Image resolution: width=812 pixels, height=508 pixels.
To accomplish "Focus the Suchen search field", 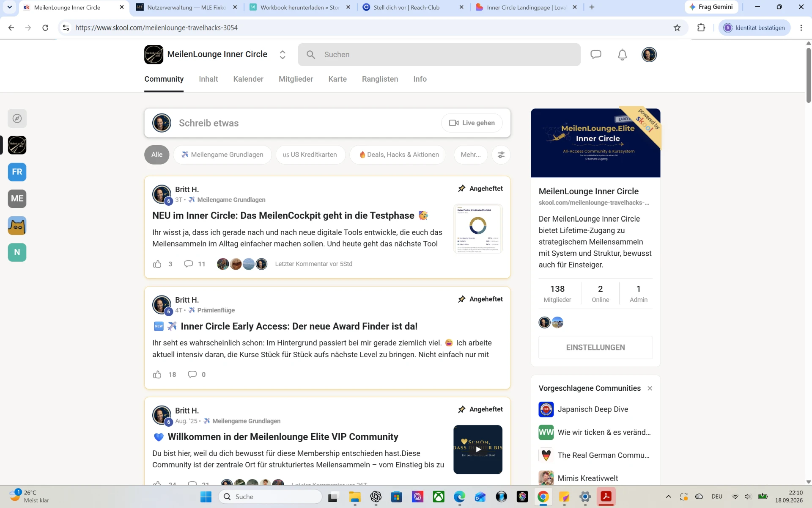I will [x=439, y=55].
